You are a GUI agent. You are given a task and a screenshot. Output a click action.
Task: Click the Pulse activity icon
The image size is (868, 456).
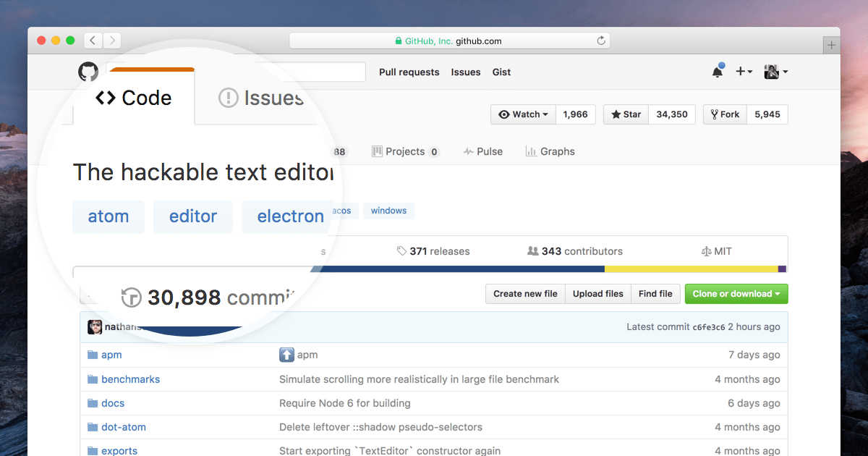[467, 151]
